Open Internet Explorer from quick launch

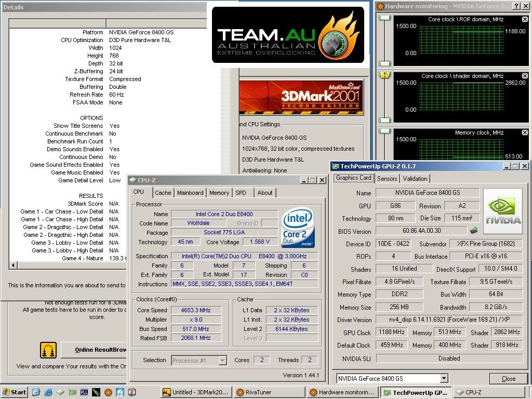(x=48, y=392)
